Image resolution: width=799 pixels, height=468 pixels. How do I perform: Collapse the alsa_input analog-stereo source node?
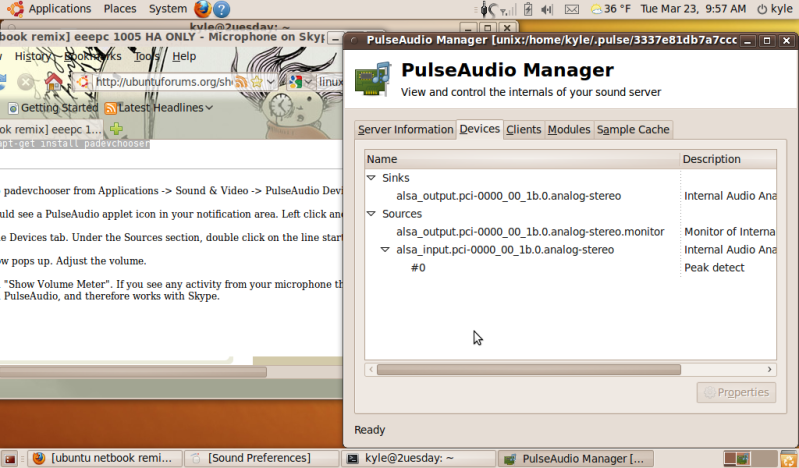(x=386, y=250)
